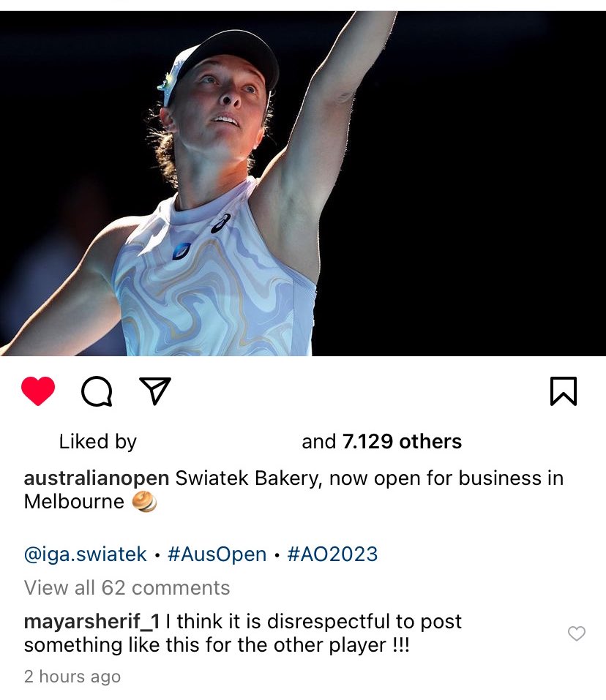Open comments with speech bubble icon
Image resolution: width=606 pixels, height=700 pixels.
97,391
